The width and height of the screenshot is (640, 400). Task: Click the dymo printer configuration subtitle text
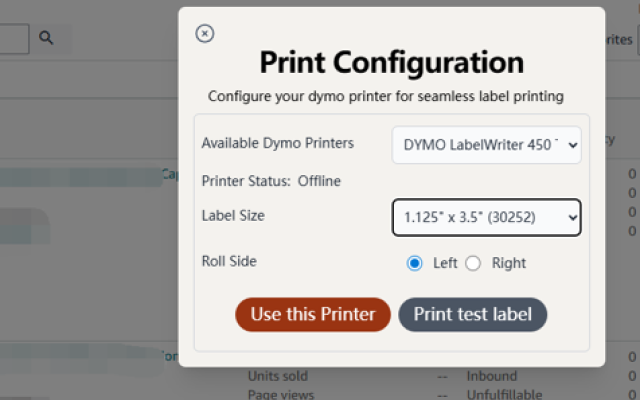coord(386,96)
